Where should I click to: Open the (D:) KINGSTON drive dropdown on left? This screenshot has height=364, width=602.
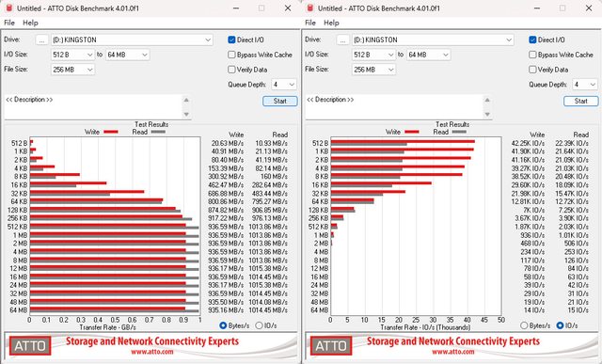coord(132,40)
